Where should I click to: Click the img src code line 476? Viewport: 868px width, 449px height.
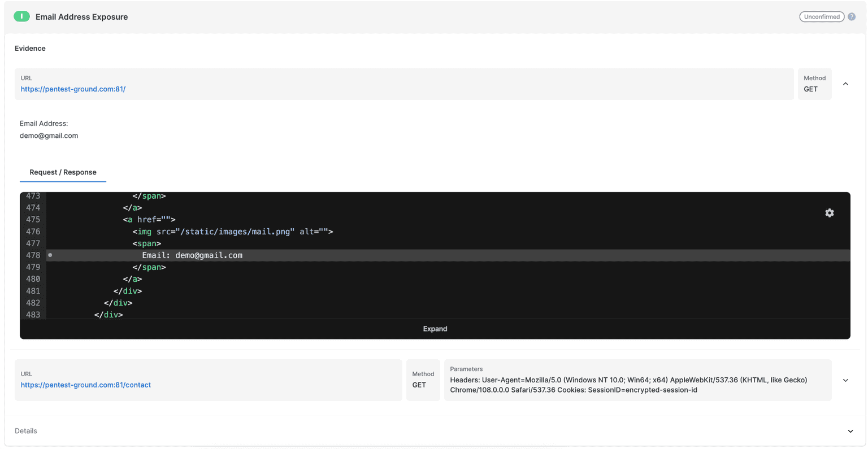(x=232, y=232)
